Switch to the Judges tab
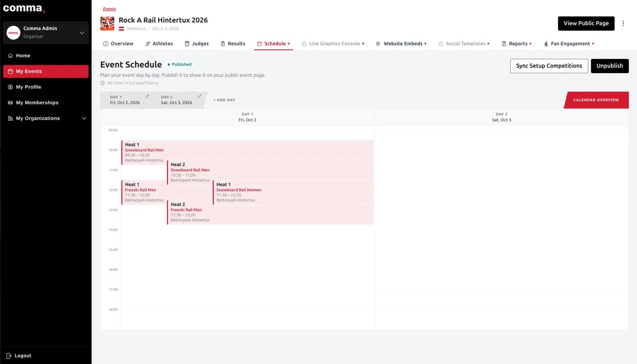The width and height of the screenshot is (637, 364). click(197, 44)
